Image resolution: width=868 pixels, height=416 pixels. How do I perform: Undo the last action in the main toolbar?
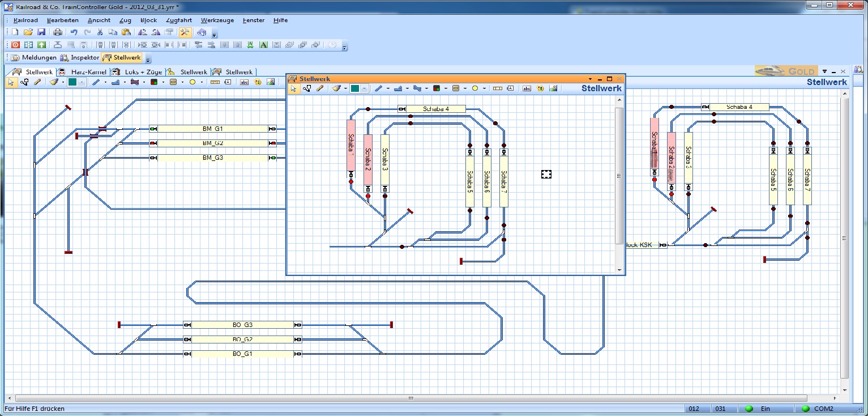coord(74,32)
